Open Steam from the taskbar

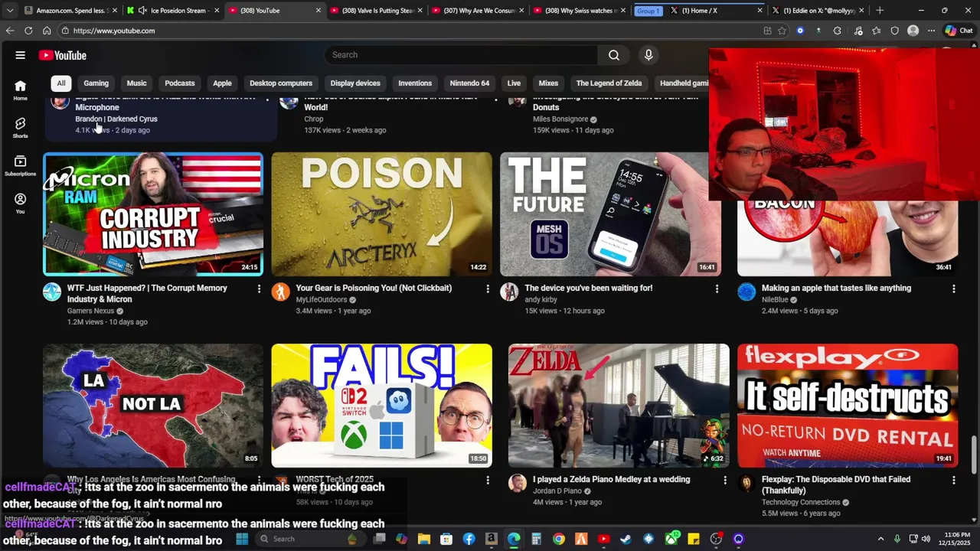(x=626, y=539)
